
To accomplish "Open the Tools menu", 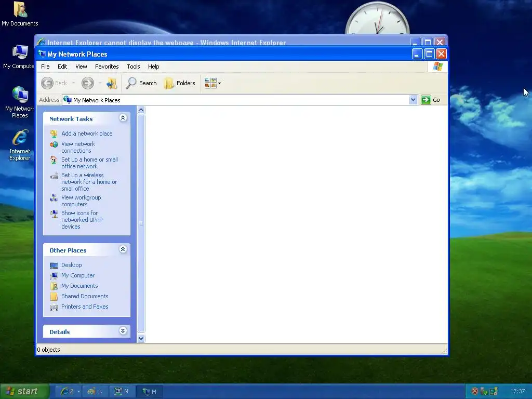I will tap(134, 66).
